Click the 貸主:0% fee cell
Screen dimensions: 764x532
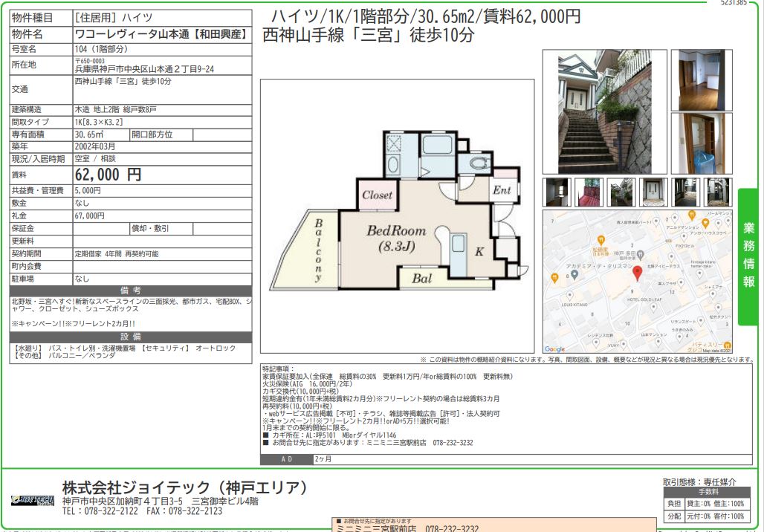[x=698, y=504]
